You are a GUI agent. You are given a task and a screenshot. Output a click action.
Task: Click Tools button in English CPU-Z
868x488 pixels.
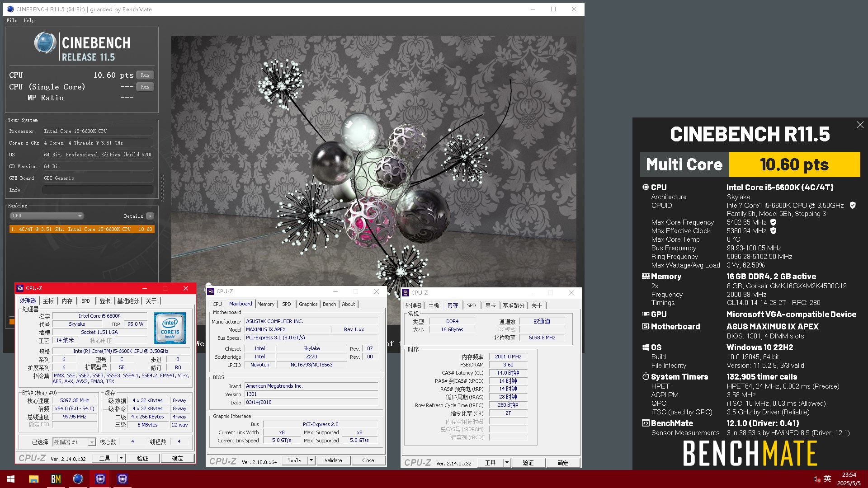(295, 460)
